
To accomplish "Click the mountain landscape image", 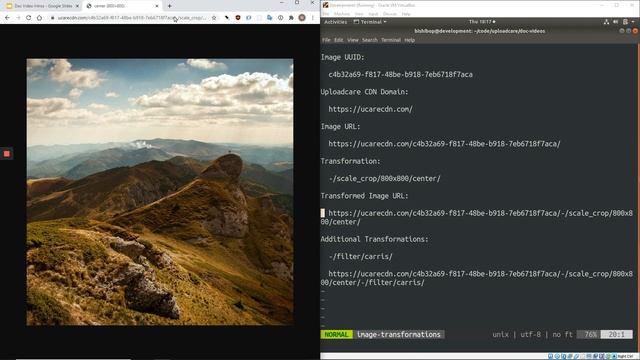I will click(x=160, y=192).
